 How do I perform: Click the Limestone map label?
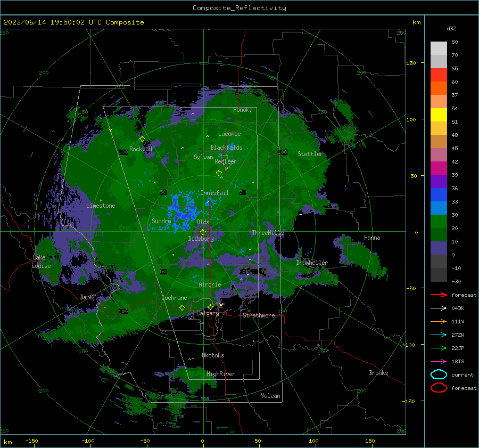[x=101, y=206]
